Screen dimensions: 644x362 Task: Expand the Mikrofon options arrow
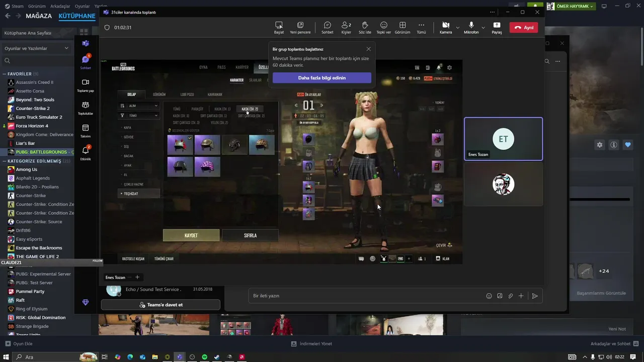[x=483, y=28]
